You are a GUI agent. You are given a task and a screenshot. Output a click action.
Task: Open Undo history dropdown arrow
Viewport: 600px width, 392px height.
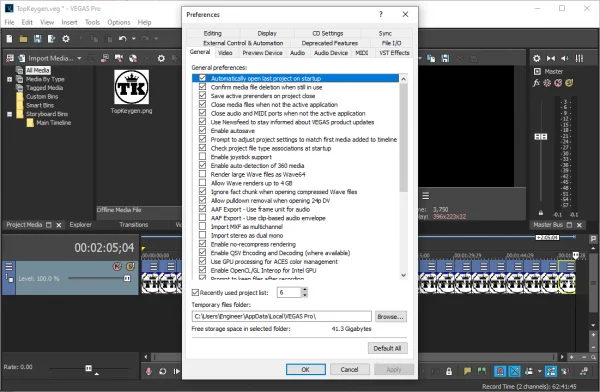coord(134,39)
